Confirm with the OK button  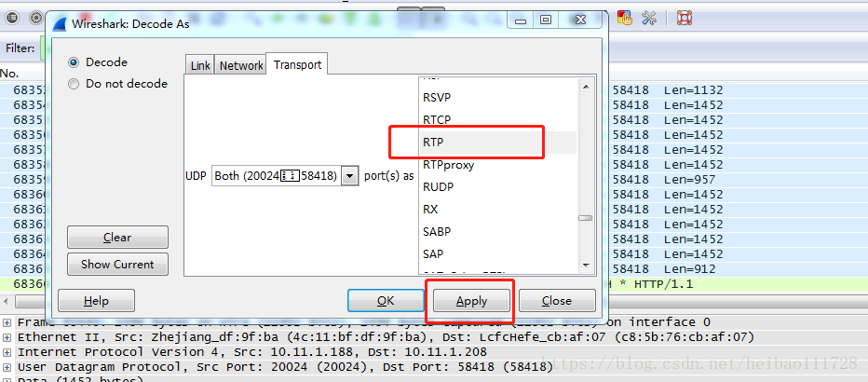(x=386, y=301)
